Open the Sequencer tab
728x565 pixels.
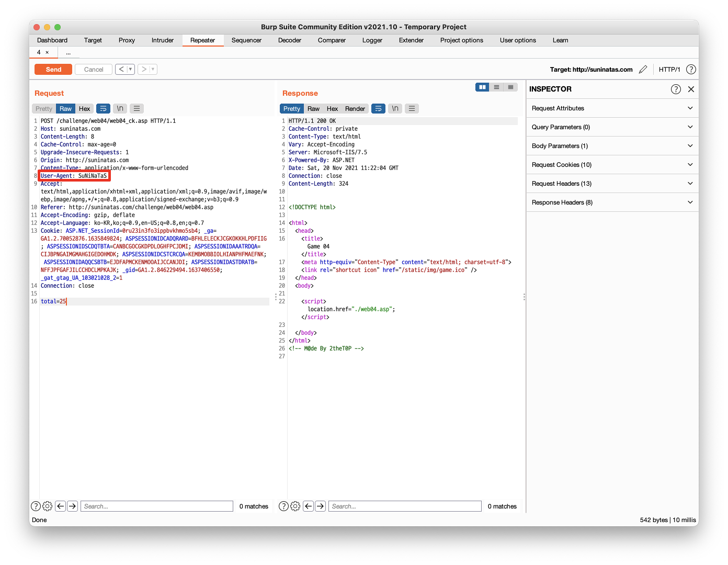pos(246,40)
